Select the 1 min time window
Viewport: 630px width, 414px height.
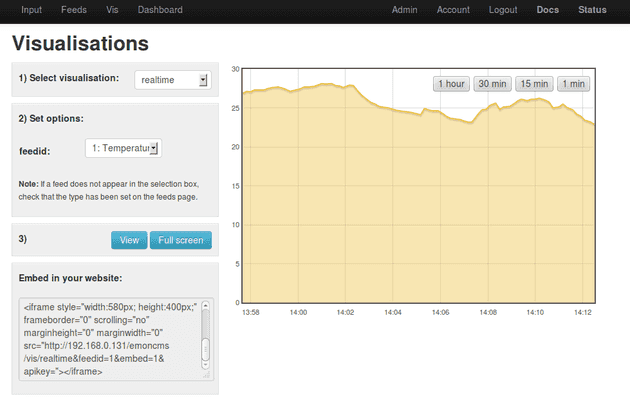573,84
